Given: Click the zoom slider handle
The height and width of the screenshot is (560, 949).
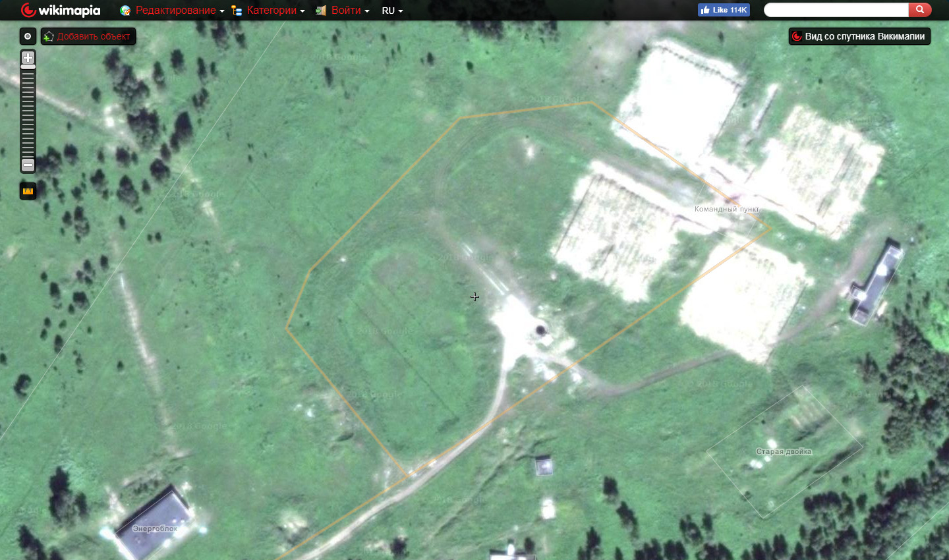Looking at the screenshot, I should click(28, 67).
